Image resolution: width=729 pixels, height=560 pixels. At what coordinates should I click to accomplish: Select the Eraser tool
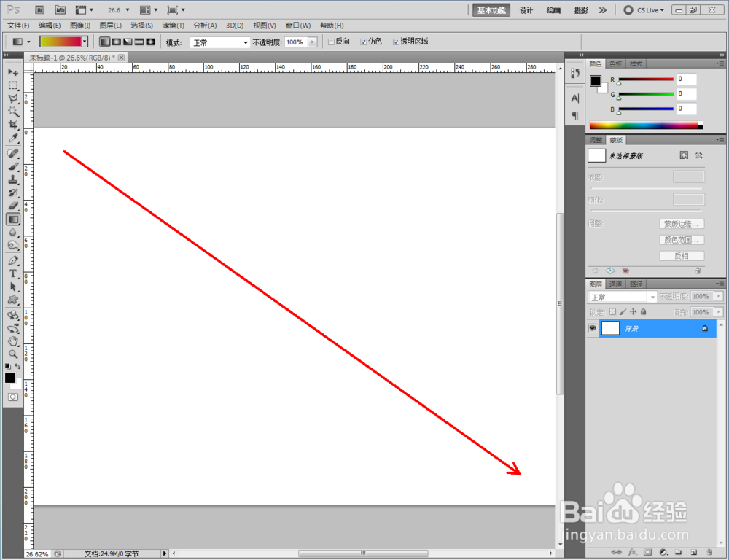(x=13, y=206)
